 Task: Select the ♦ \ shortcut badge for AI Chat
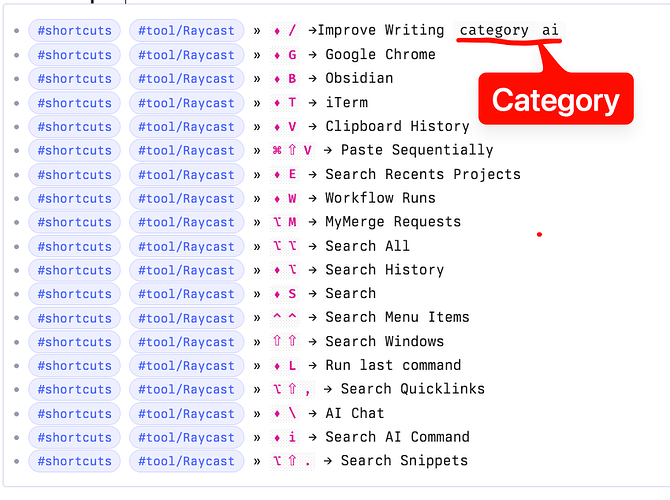tap(285, 413)
